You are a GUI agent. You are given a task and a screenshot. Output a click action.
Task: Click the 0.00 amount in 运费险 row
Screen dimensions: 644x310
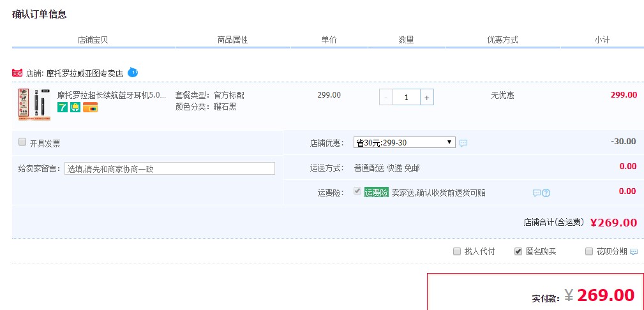[x=628, y=191]
